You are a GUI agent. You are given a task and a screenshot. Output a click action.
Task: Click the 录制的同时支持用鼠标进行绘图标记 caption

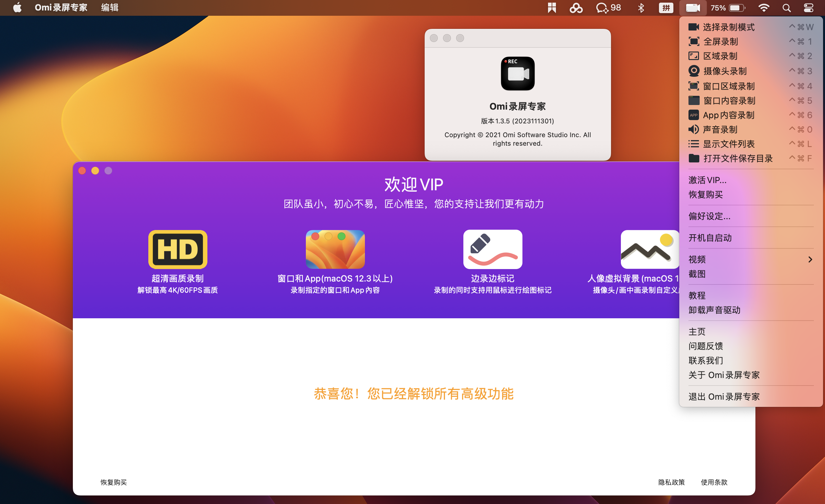coord(493,290)
